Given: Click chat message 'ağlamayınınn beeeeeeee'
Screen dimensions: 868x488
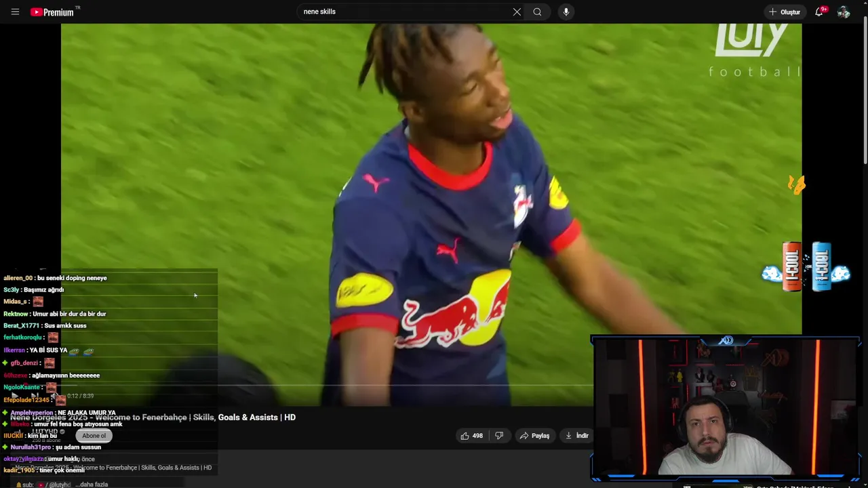Looking at the screenshot, I should click(66, 375).
